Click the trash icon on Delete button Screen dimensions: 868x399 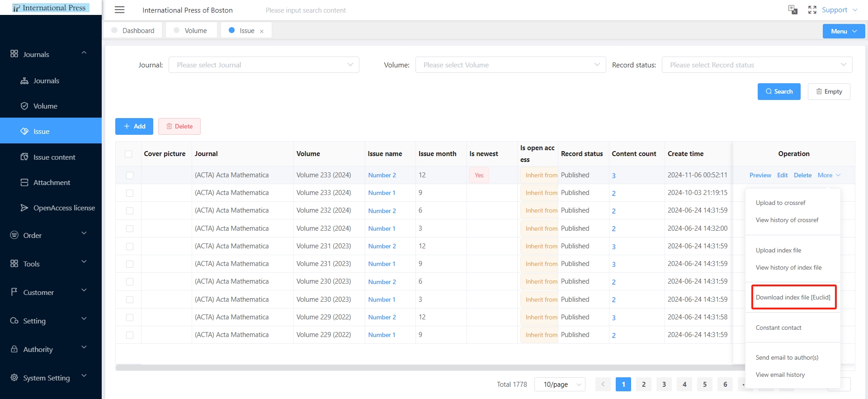point(170,126)
